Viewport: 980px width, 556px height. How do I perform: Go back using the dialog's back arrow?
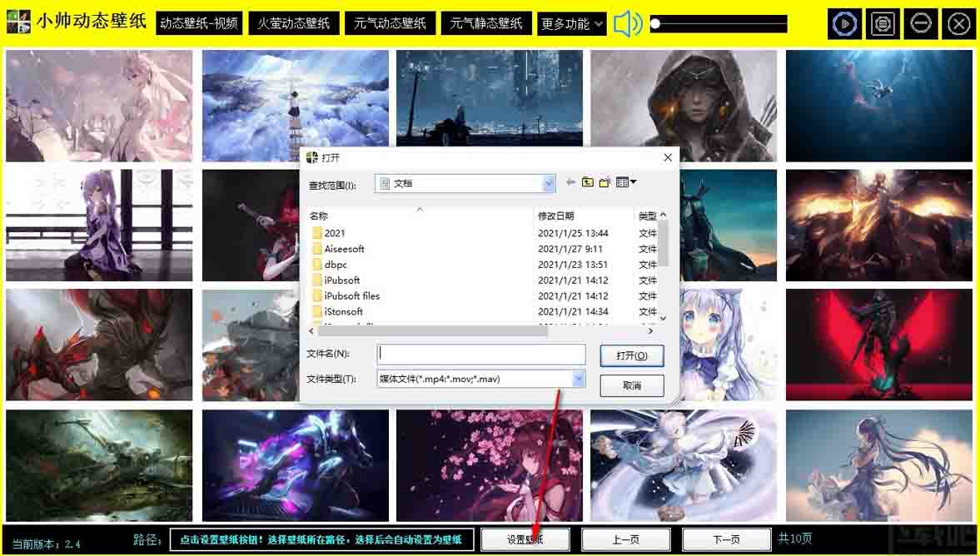click(570, 182)
